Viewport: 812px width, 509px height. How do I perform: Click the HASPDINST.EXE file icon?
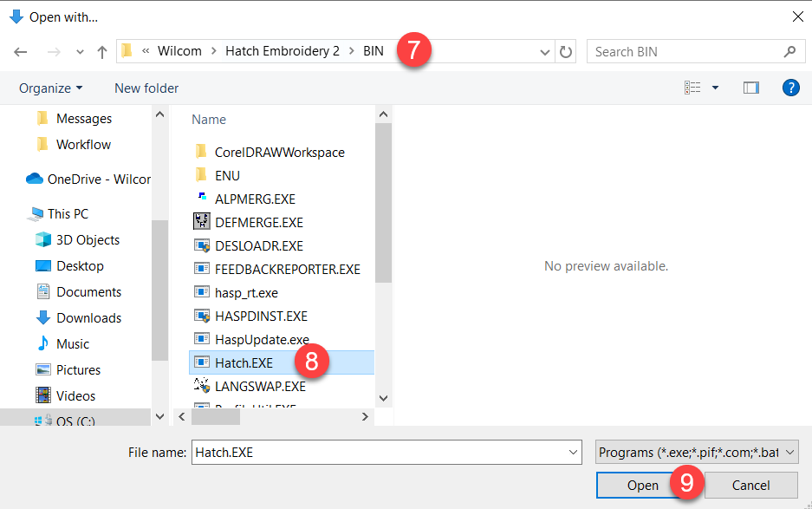coord(201,315)
